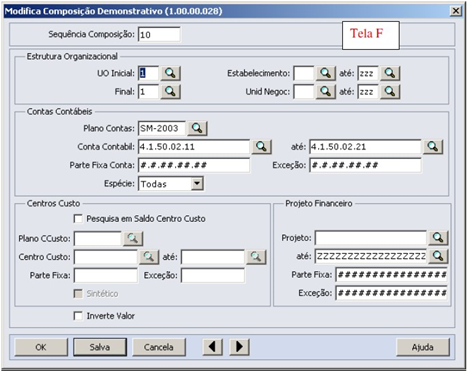Click the Parte Fixa Conta field
Viewport: 467px width, 371px height.
coord(194,165)
